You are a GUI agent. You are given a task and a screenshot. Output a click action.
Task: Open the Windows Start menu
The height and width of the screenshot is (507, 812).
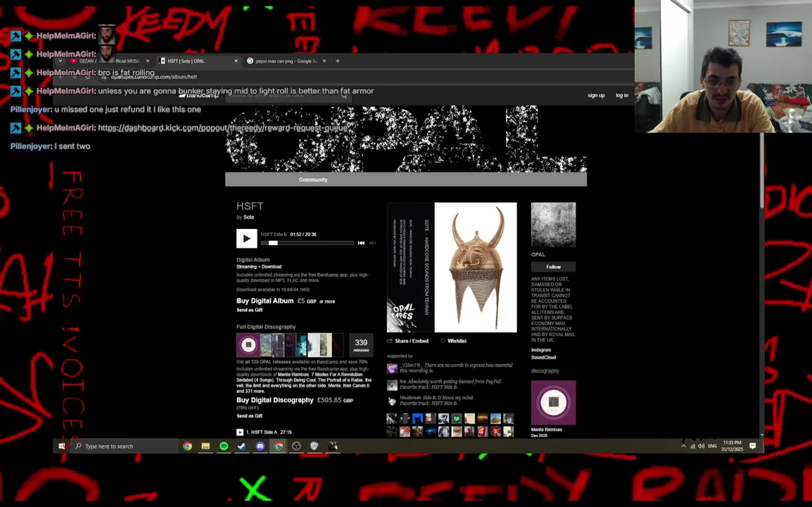point(62,446)
